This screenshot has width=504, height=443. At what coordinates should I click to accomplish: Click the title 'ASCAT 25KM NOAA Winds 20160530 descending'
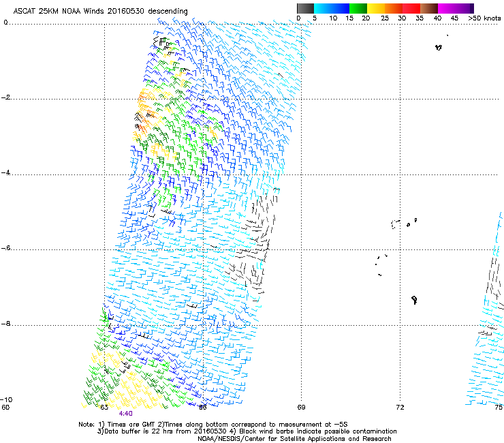(x=100, y=12)
